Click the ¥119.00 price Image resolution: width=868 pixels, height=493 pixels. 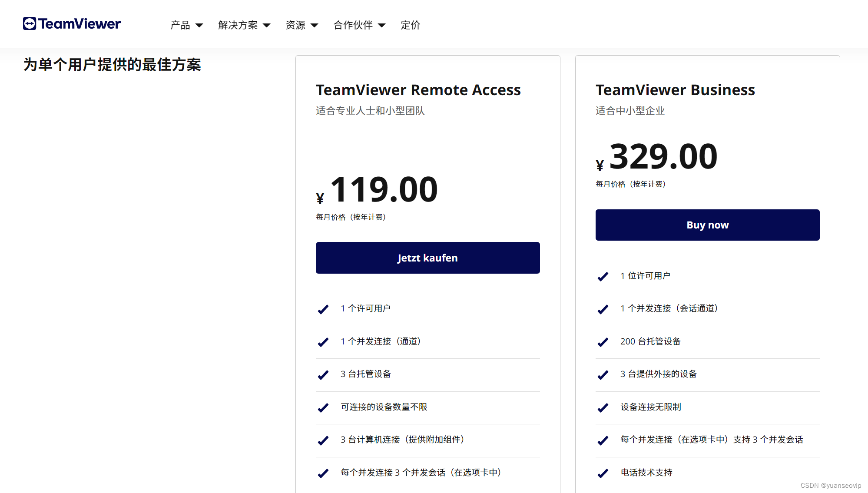[x=383, y=190]
